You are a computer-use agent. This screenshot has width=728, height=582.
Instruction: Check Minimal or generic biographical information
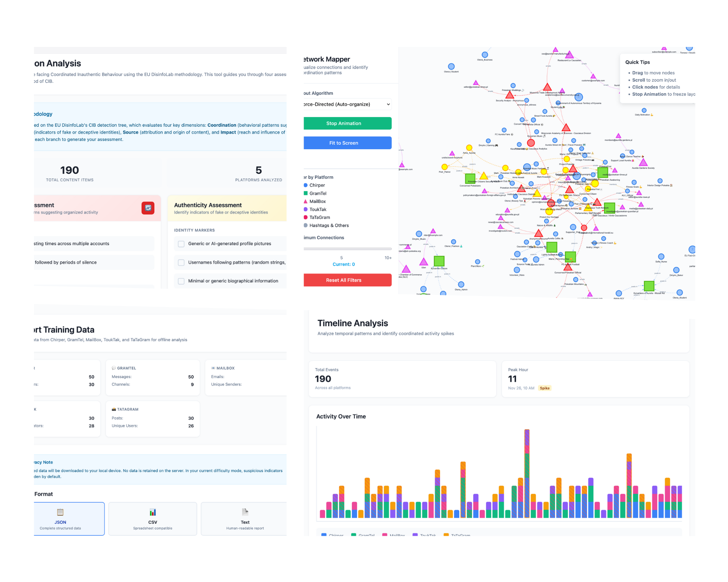tap(181, 281)
